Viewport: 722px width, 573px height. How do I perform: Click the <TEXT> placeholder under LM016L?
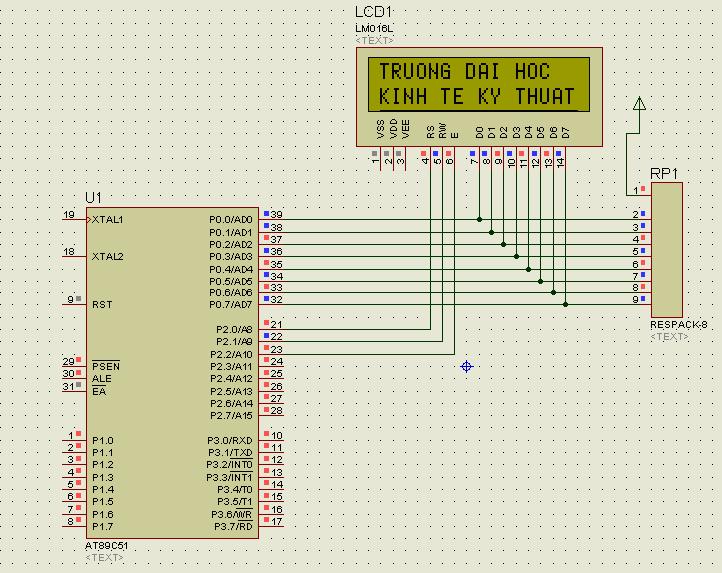pos(374,41)
